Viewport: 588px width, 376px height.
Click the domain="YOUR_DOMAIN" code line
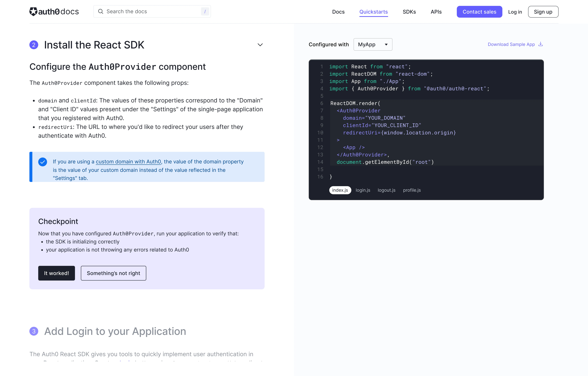pos(374,118)
